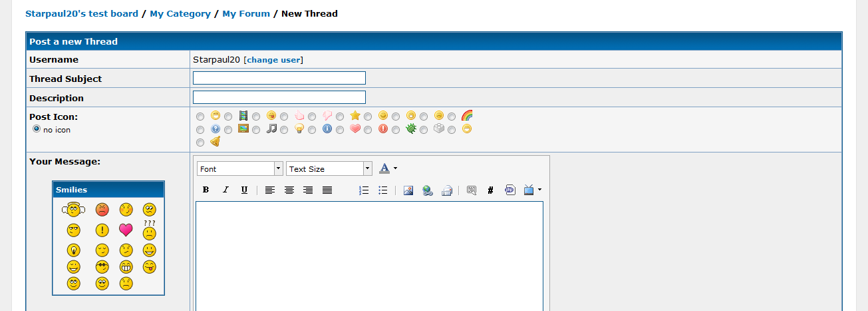Go to My Category breadcrumb
Screen dimensions: 868x311
[x=180, y=13]
